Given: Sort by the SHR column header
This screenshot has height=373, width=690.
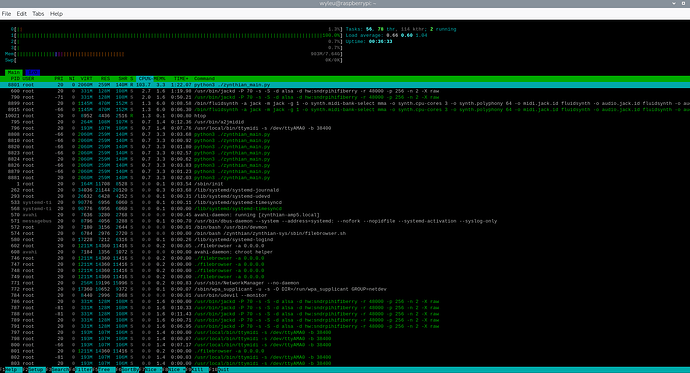Looking at the screenshot, I should [x=123, y=79].
